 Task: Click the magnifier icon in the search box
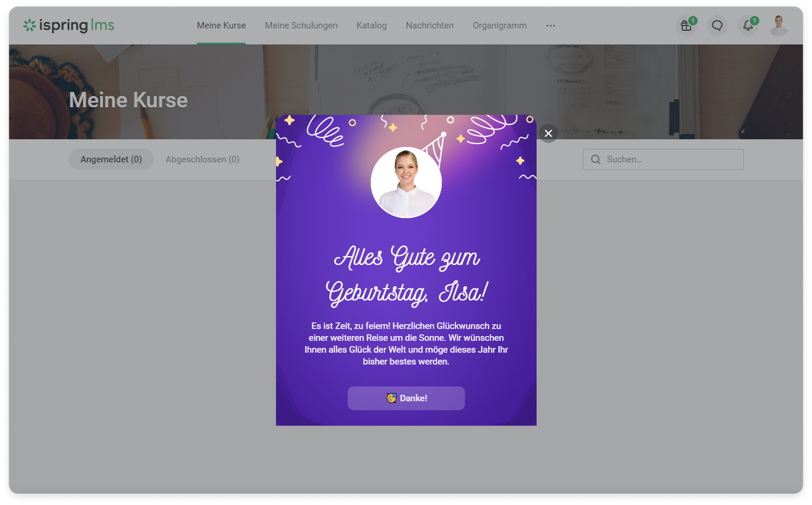[596, 159]
